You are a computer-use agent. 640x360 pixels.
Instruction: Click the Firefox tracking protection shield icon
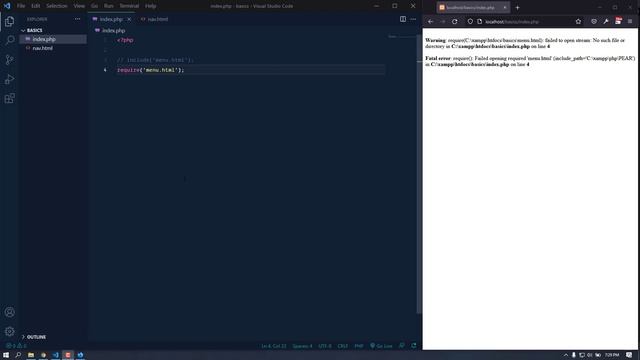pyautogui.click(x=470, y=21)
